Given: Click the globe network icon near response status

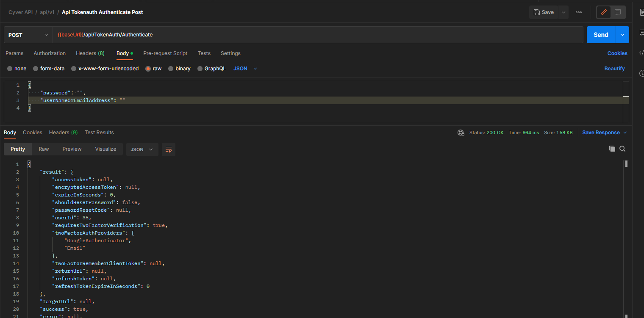Looking at the screenshot, I should point(461,132).
